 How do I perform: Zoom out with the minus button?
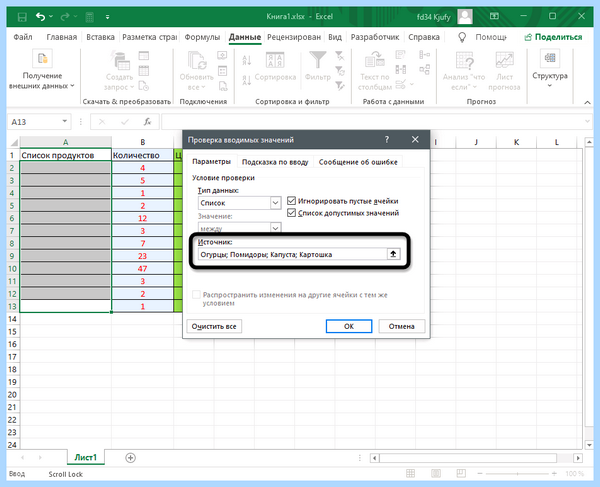[480, 474]
